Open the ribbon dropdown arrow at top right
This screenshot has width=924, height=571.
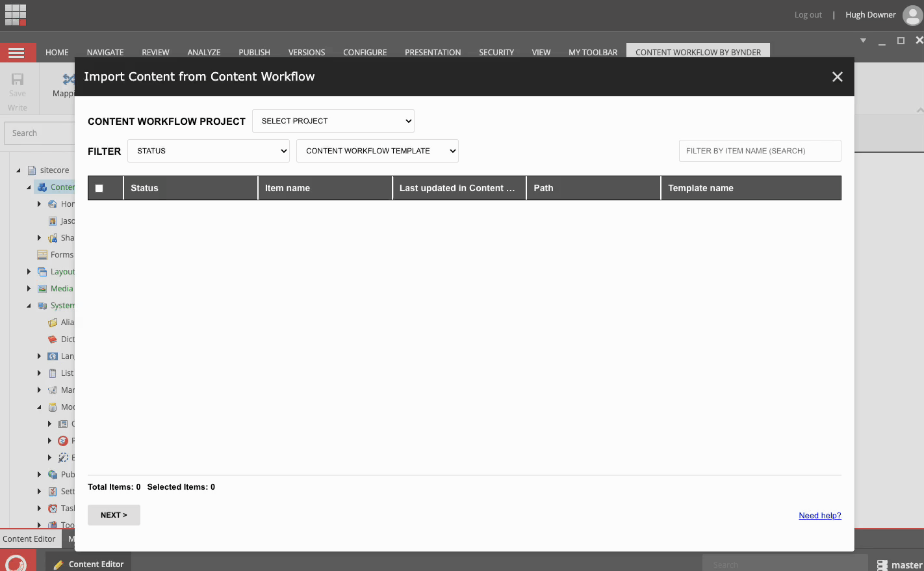click(x=863, y=40)
